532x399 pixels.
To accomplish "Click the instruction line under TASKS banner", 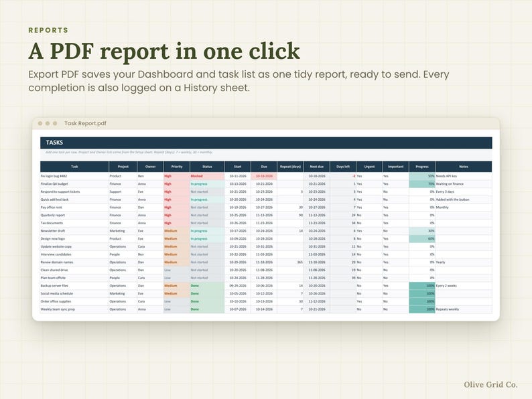I will 129,152.
